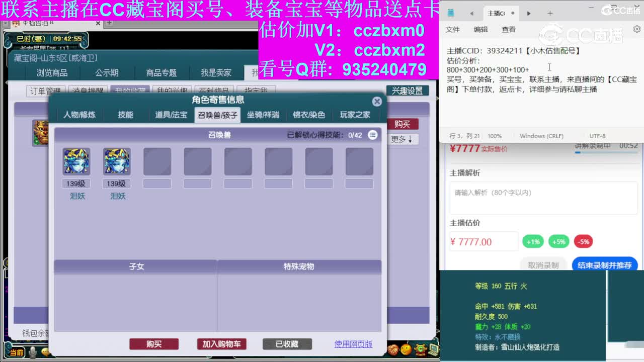Switch to 坐骑/祥瑞 tab
The width and height of the screenshot is (644, 362).
tap(263, 115)
